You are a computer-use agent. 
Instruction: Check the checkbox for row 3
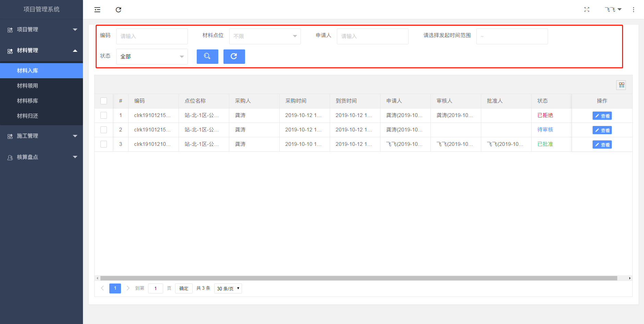tap(104, 144)
